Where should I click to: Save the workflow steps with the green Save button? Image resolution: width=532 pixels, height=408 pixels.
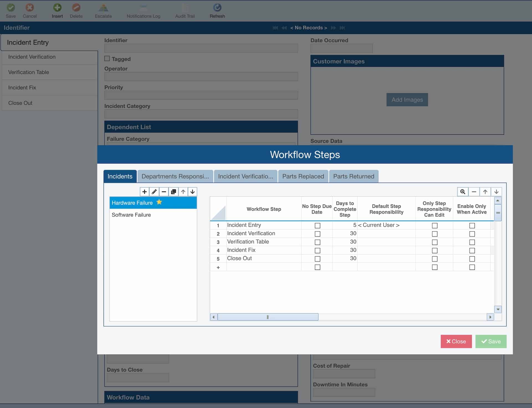point(490,341)
